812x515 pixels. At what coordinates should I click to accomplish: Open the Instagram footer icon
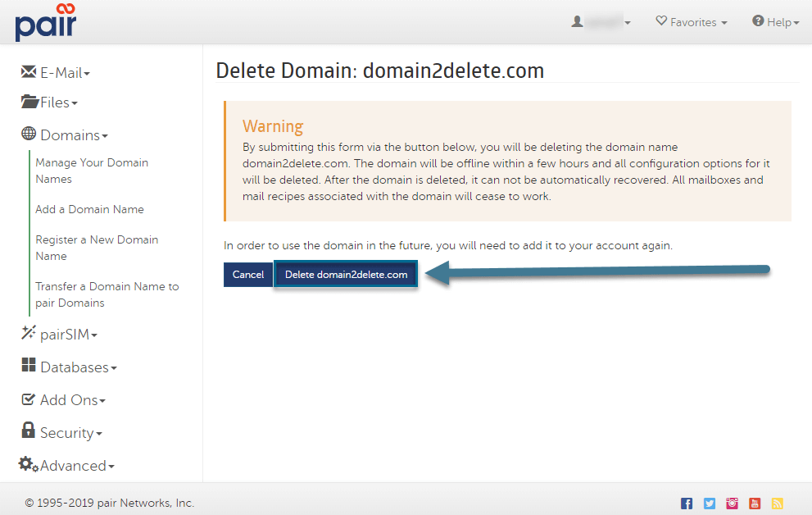tap(733, 504)
